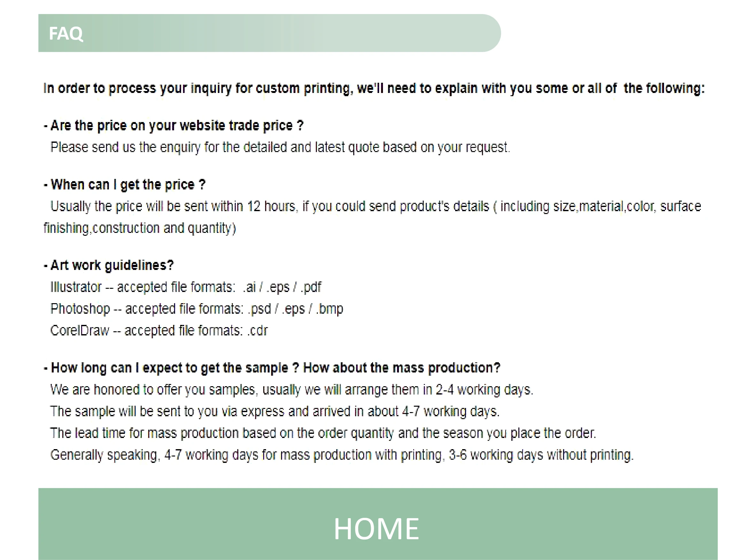The height and width of the screenshot is (560, 756).
Task: Click the lead time for mass production line
Action: point(323,433)
